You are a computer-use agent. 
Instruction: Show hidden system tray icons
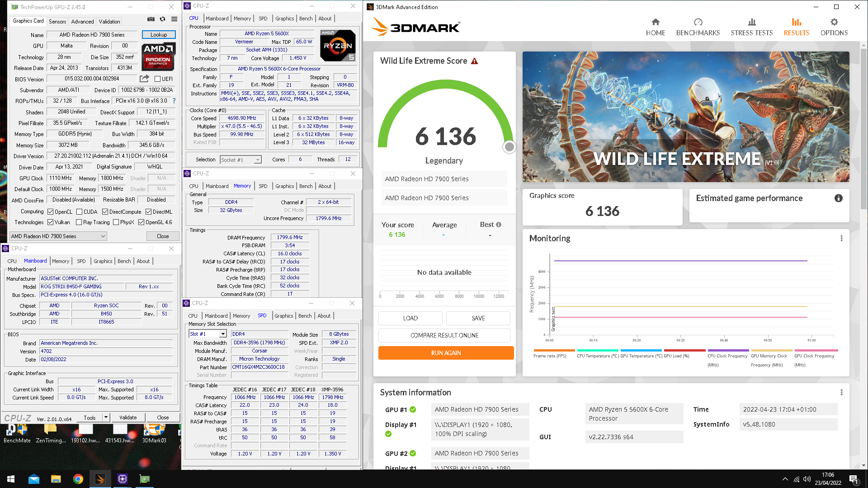point(785,479)
